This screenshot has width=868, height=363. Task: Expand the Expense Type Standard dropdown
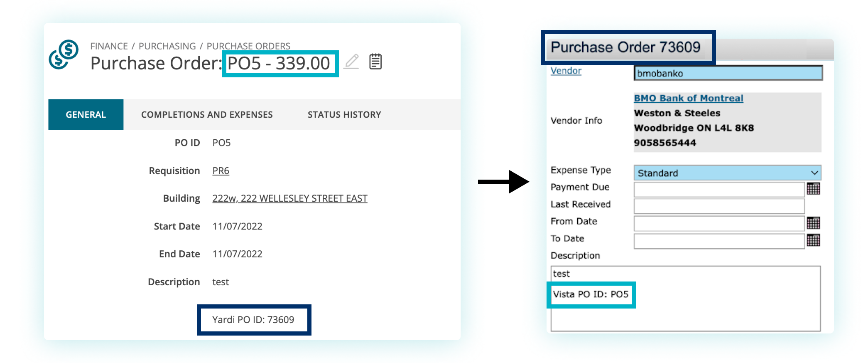(x=727, y=173)
